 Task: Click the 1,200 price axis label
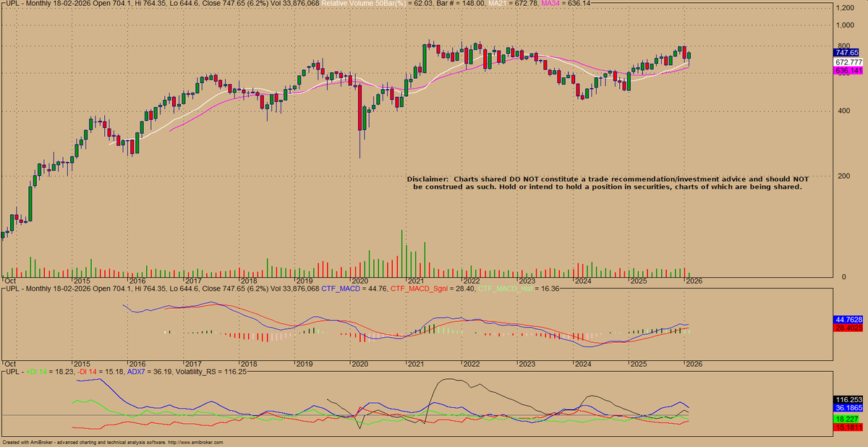(846, 8)
